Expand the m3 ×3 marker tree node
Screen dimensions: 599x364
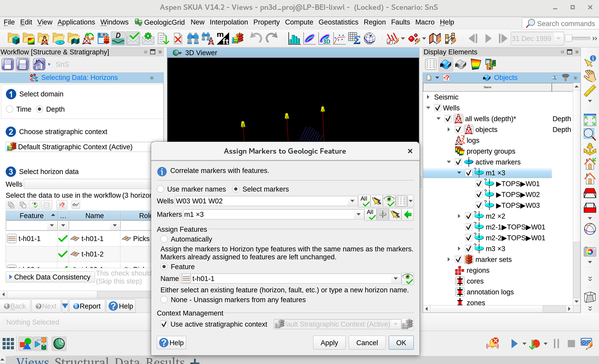459,249
